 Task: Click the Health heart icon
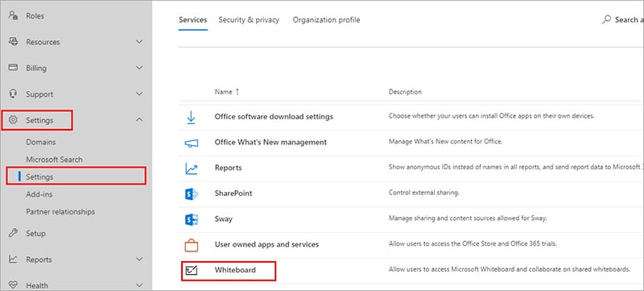pos(13,285)
